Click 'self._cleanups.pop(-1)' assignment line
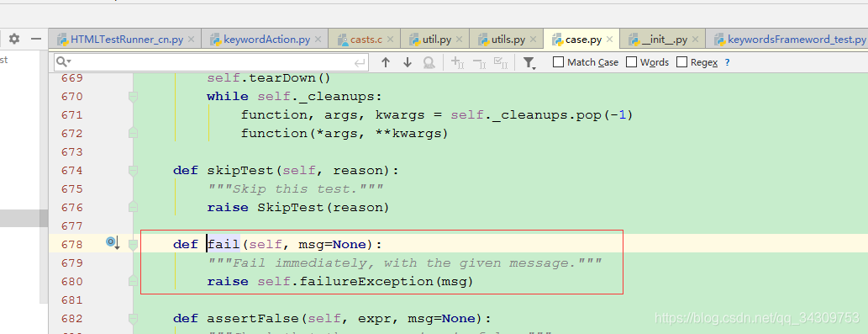The image size is (868, 334). click(437, 115)
